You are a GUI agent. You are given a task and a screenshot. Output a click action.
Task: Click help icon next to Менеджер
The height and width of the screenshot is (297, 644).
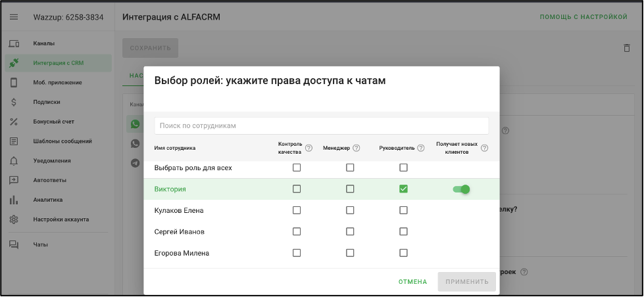pos(357,148)
